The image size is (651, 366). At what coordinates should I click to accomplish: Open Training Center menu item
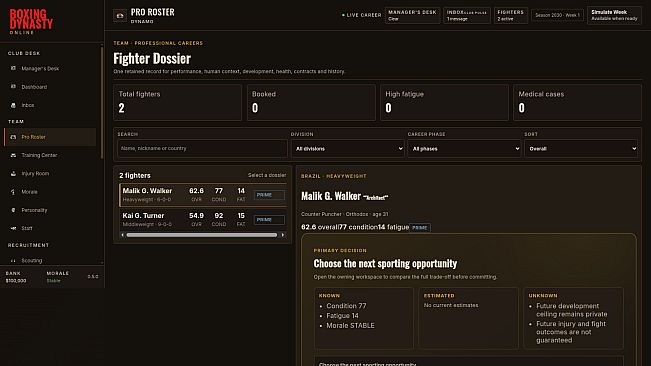tap(50, 155)
